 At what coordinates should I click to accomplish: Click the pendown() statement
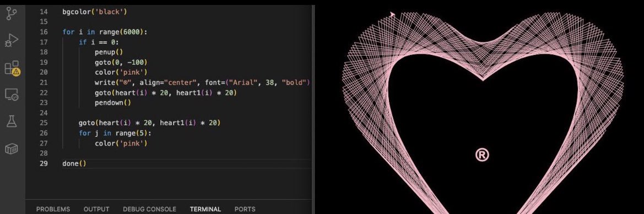(x=113, y=102)
